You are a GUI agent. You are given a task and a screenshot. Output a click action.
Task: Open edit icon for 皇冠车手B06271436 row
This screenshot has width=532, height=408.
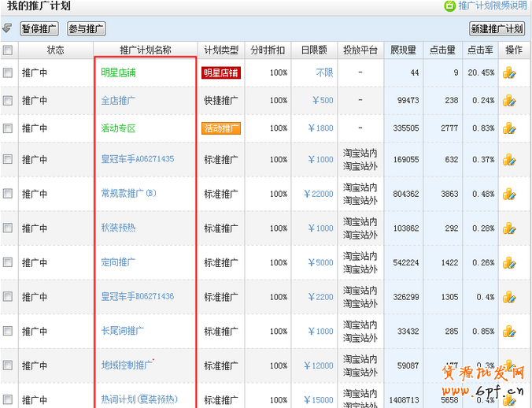509,297
